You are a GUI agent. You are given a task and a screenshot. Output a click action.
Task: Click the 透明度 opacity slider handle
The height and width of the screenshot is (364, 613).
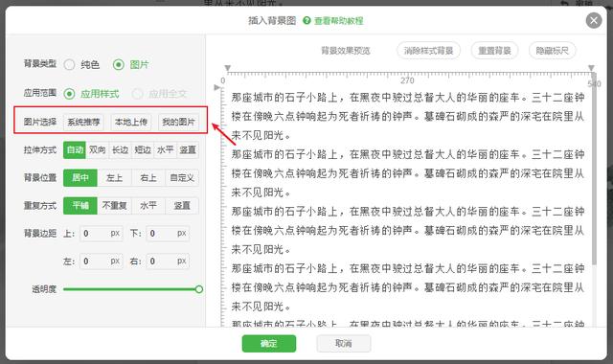click(x=199, y=289)
